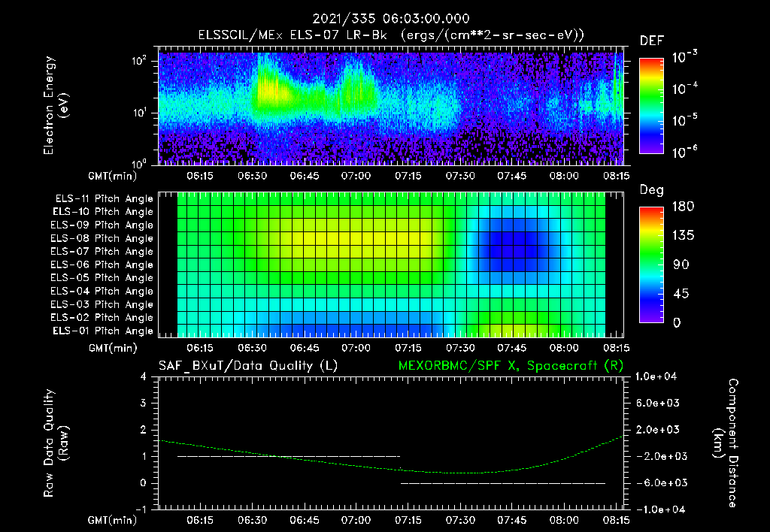Click GMT(min) label under pitch angle panel
Screen dimensions: 770x532
click(113, 349)
